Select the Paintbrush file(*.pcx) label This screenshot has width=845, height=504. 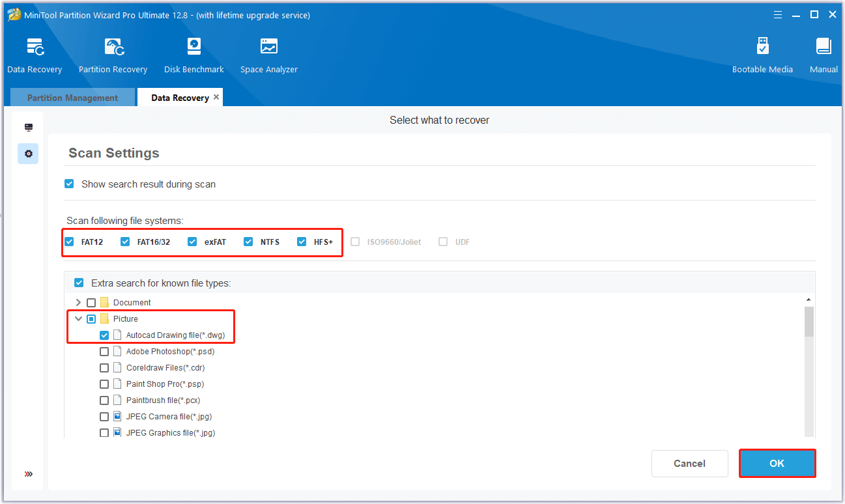(163, 400)
